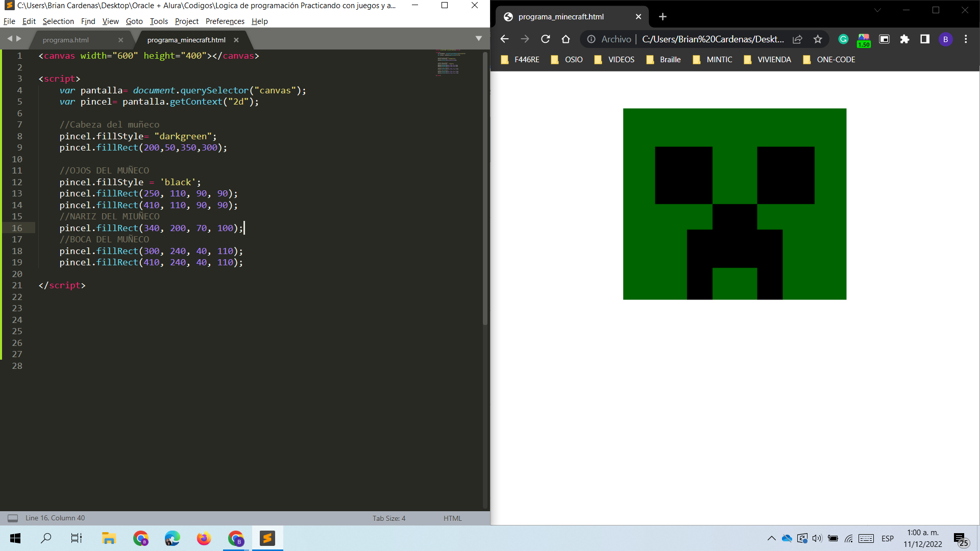This screenshot has width=980, height=551.
Task: Close the programa.html editor tab
Action: pyautogui.click(x=120, y=40)
